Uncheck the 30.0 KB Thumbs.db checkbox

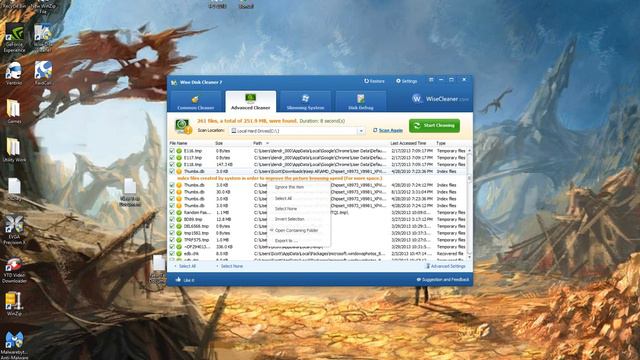click(x=172, y=192)
